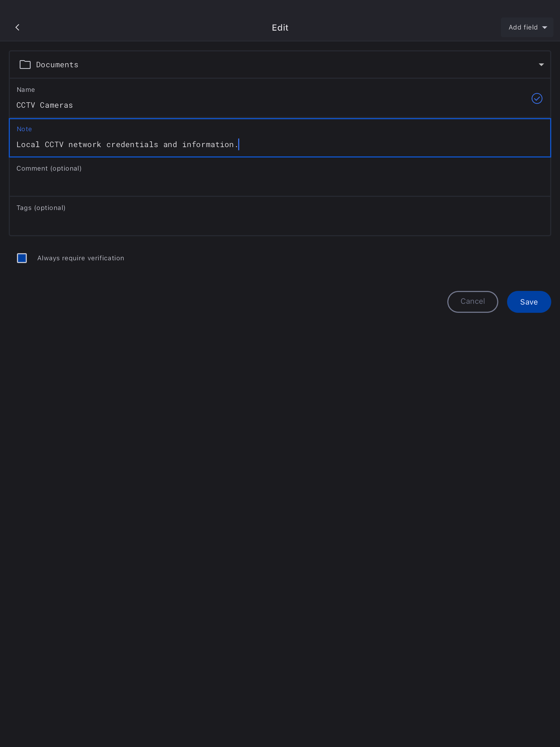Toggle the Always require verification checkbox
Viewport: 560px width, 747px height.
[x=22, y=258]
